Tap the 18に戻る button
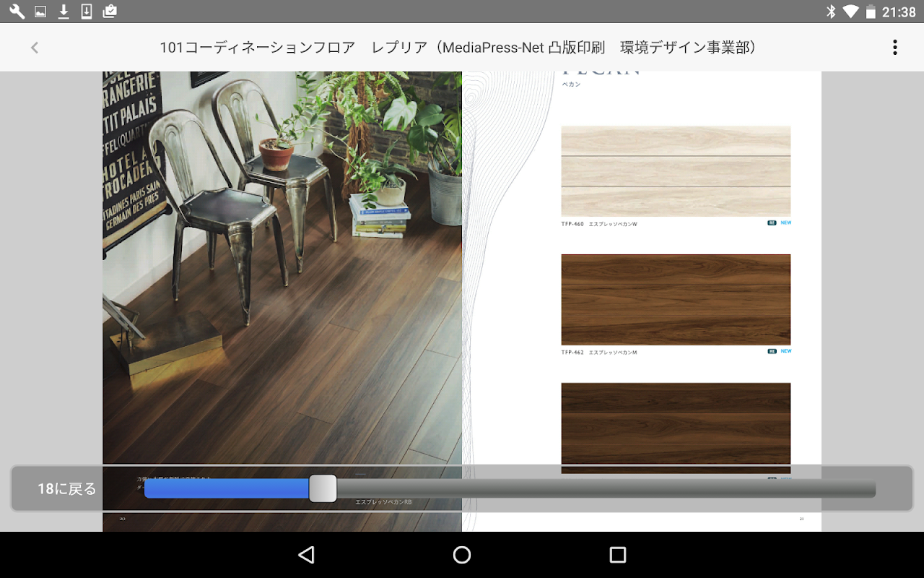 [x=67, y=489]
